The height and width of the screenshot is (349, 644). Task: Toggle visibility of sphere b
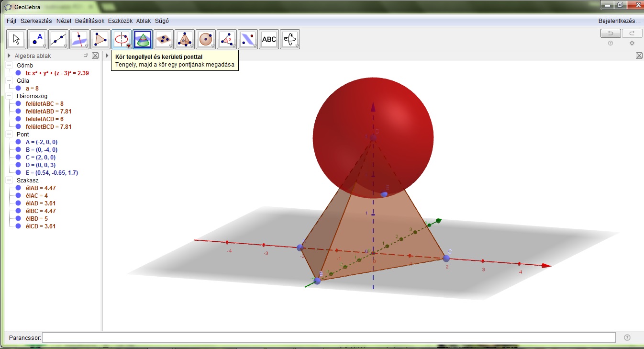click(x=18, y=73)
